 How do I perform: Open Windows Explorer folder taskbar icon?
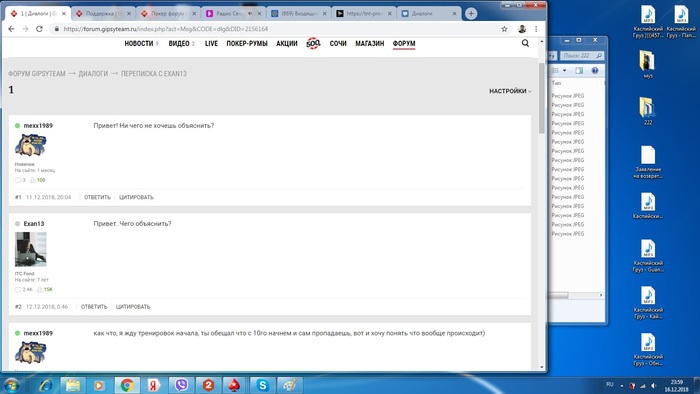click(72, 385)
